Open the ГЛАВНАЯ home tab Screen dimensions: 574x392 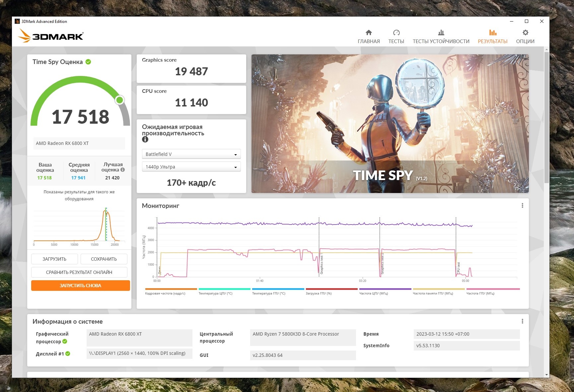coord(369,37)
